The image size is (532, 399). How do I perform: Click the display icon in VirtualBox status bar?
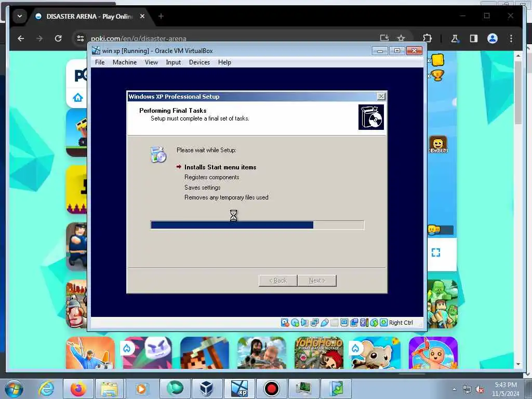coord(344,323)
